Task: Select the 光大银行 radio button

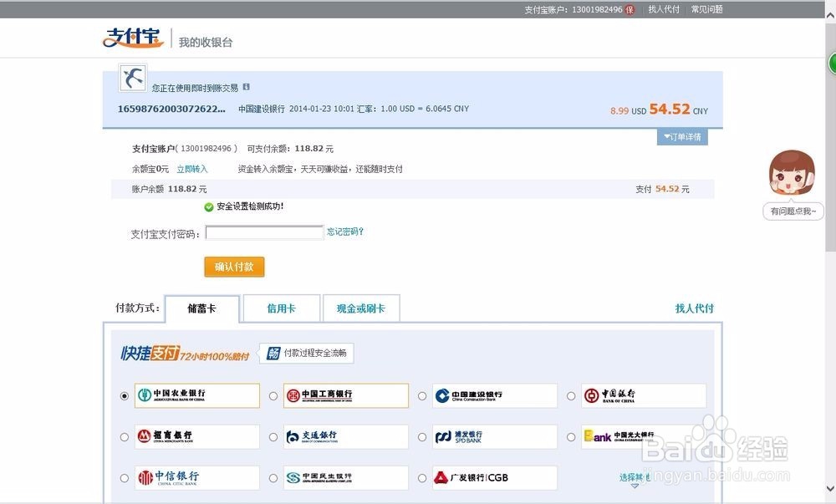Action: (571, 437)
